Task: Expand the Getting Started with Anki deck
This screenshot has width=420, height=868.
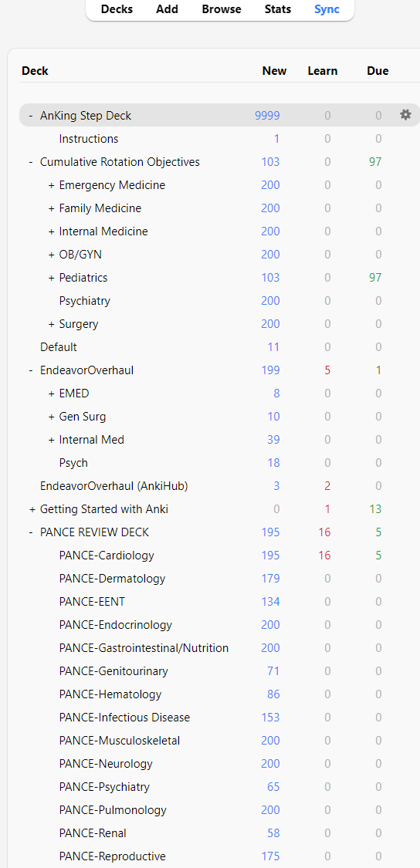Action: pos(32,509)
